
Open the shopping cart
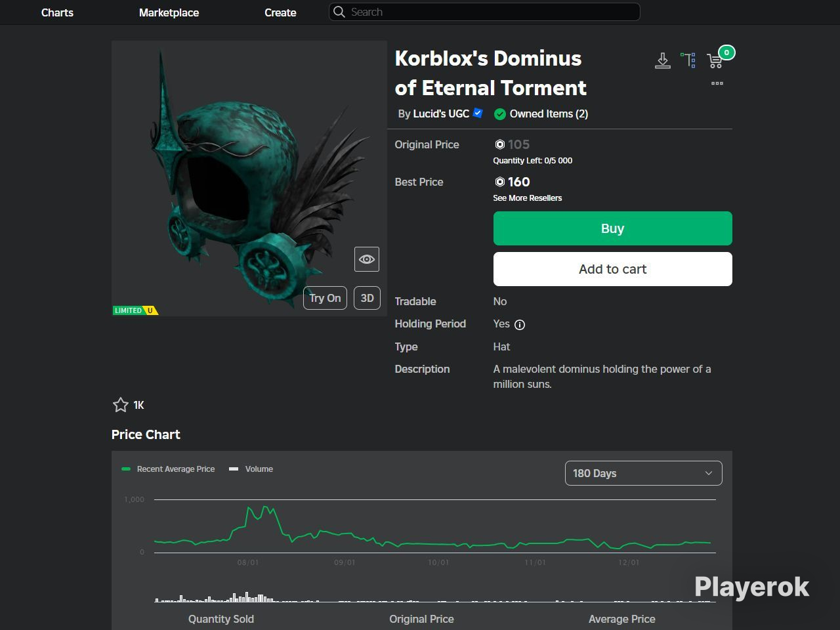715,61
